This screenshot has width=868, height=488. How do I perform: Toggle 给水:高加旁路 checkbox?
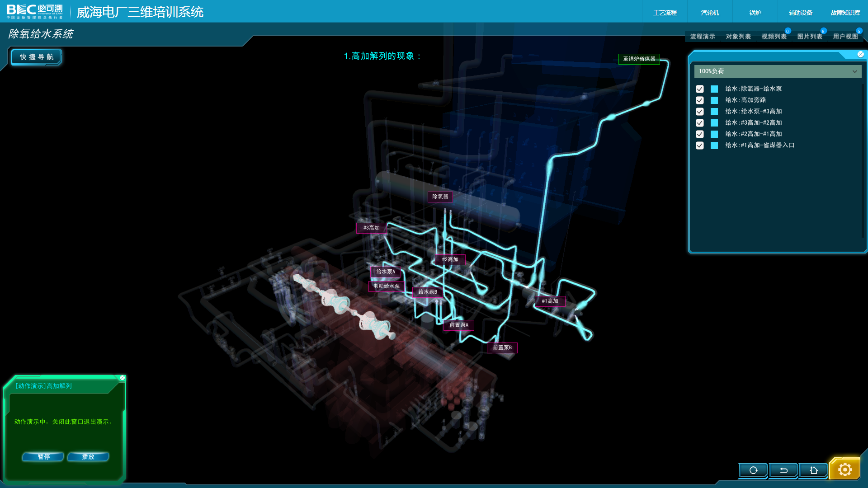click(700, 100)
